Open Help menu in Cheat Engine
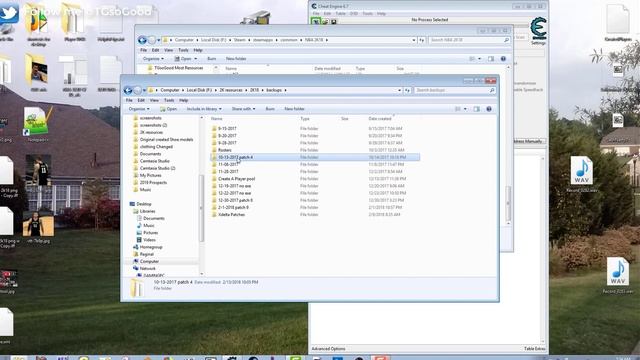Screen dimensions: 640x360 [x=381, y=13]
